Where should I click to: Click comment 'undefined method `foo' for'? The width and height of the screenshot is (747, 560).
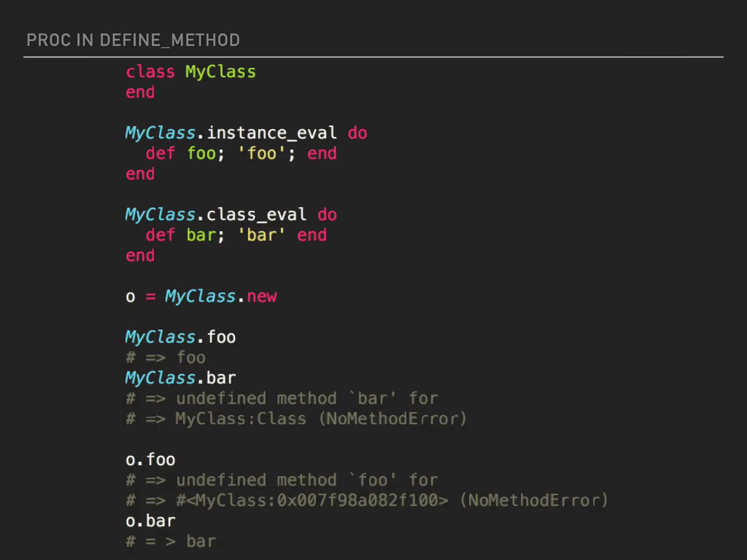click(x=307, y=480)
